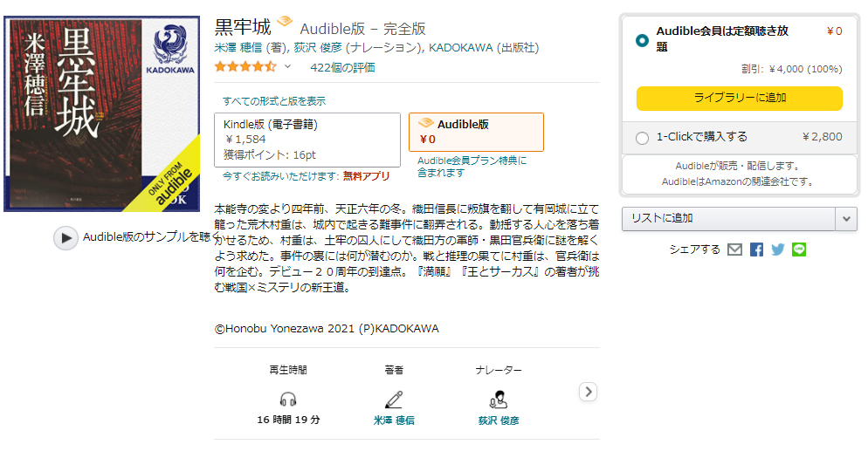Click the Audible icon in Audible版 box
Viewport: 868px width, 458px height.
tap(425, 123)
